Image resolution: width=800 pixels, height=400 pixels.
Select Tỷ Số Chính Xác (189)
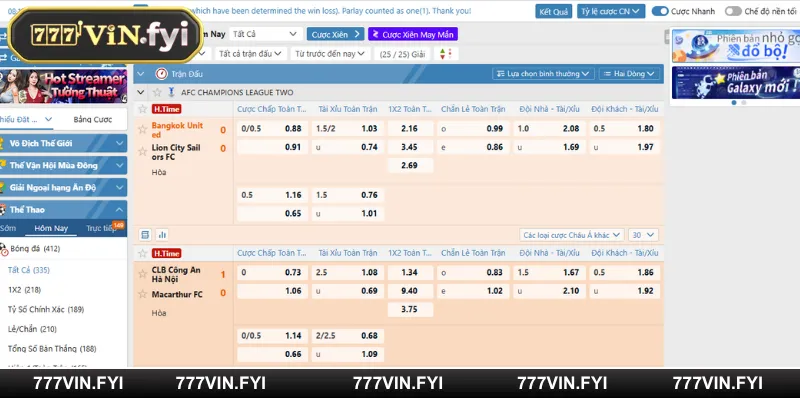46,309
